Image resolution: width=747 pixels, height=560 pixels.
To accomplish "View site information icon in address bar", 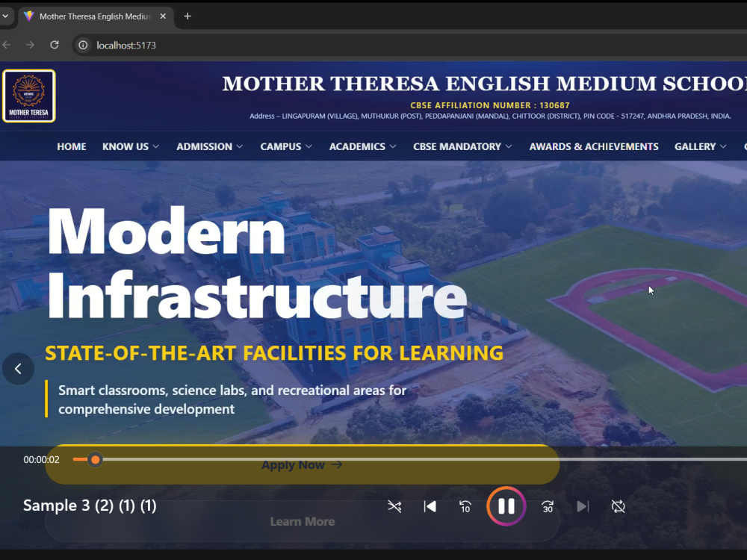I will tap(83, 46).
